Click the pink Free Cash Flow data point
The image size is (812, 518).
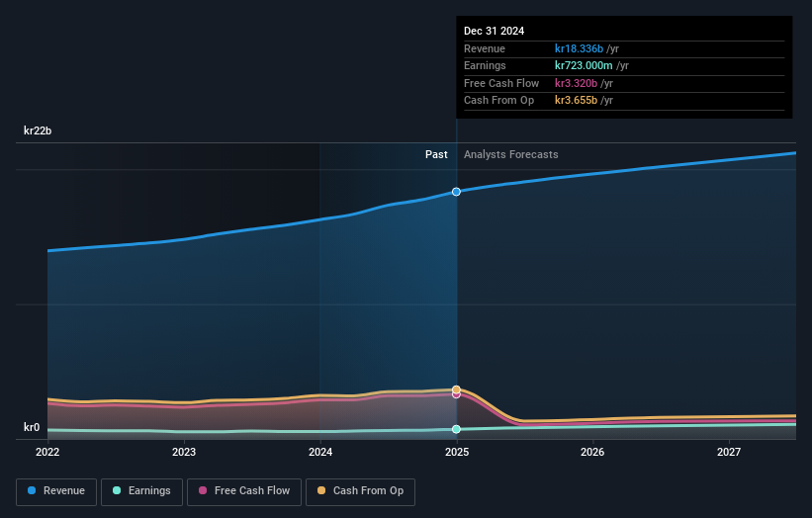tap(456, 394)
